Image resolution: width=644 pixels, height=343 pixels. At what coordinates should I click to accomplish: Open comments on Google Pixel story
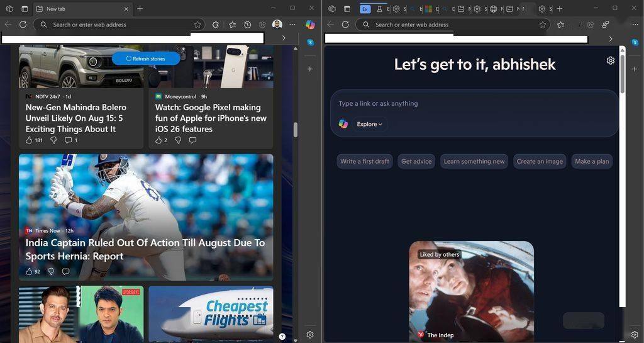click(192, 140)
